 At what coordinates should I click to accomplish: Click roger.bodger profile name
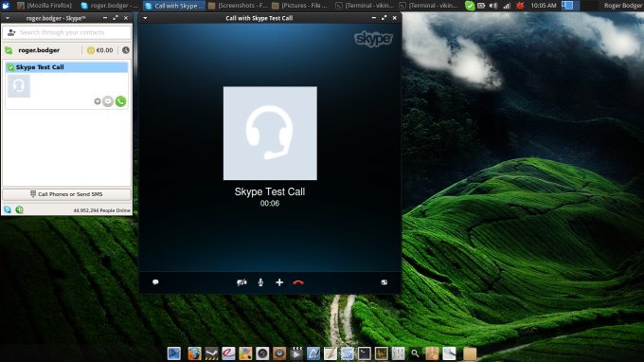click(39, 50)
